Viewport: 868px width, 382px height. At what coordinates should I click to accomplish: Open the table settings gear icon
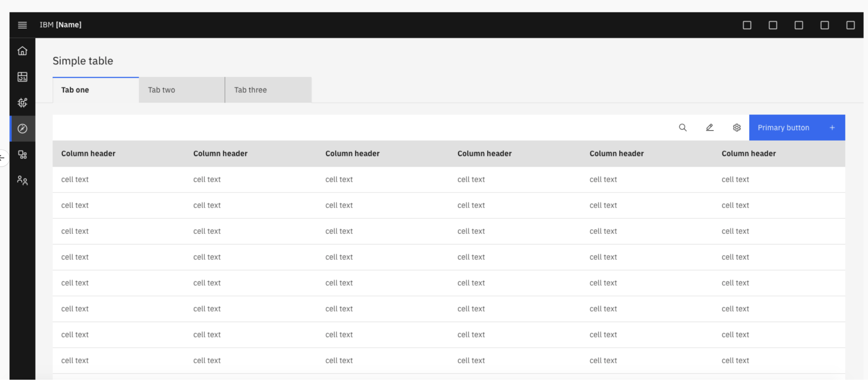click(x=737, y=128)
